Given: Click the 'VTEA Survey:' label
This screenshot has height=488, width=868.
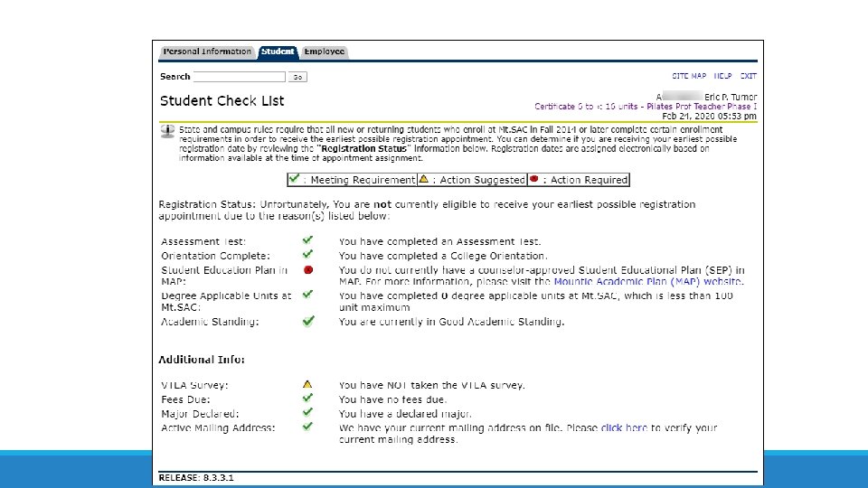Looking at the screenshot, I should (x=194, y=385).
